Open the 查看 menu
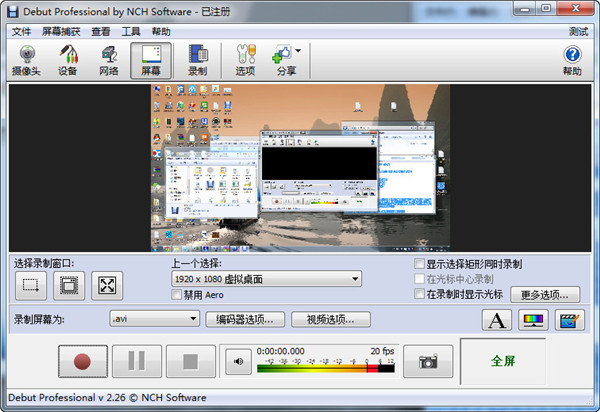Screen dimensions: 600x412 pos(101,31)
